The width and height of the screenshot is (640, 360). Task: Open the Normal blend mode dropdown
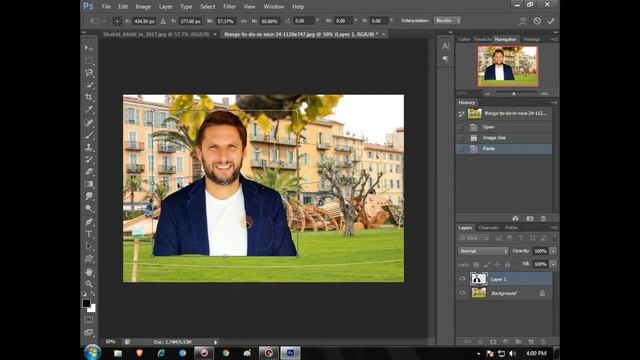pos(483,251)
